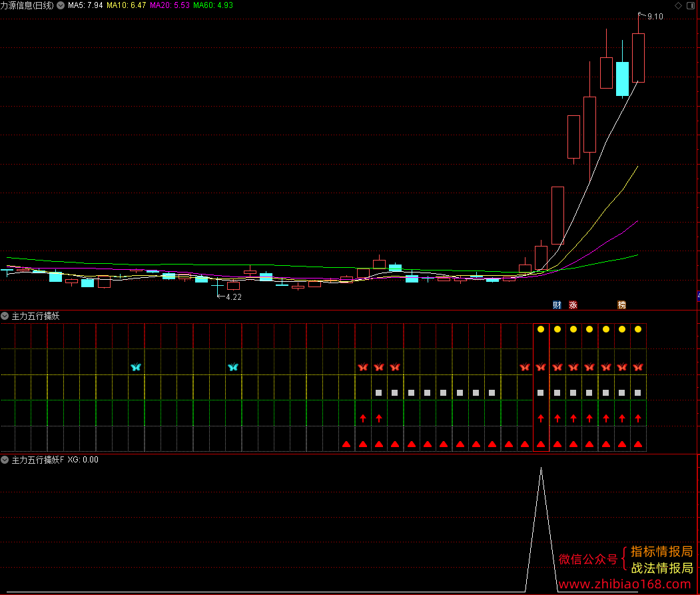Expand the 主力五行擒妖F indicator menu

coord(5,460)
